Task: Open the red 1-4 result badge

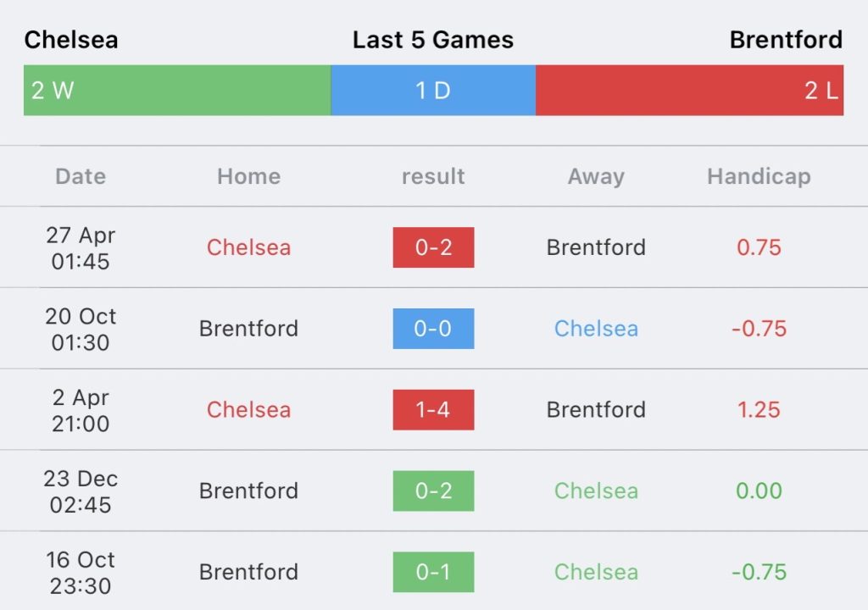Action: click(x=433, y=410)
